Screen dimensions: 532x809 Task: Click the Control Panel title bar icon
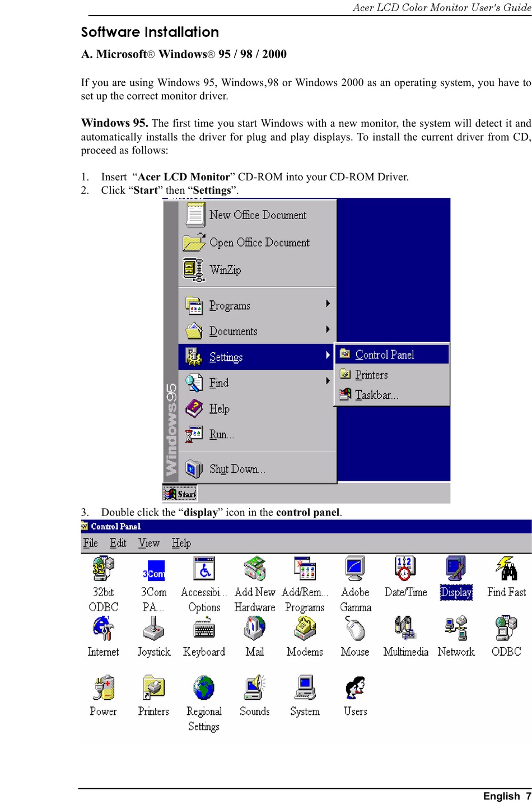click(x=85, y=526)
